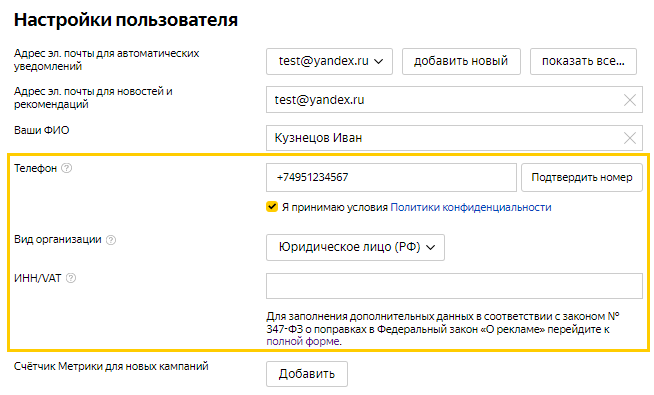Image resolution: width=654 pixels, height=395 pixels.
Task: Open the help icon next to ИНН/VAT
Action: [71, 278]
